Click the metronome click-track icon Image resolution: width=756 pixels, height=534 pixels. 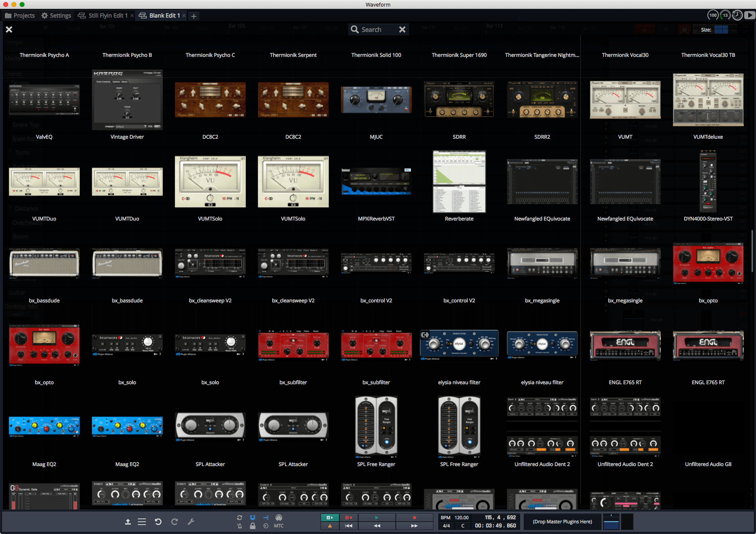click(240, 527)
